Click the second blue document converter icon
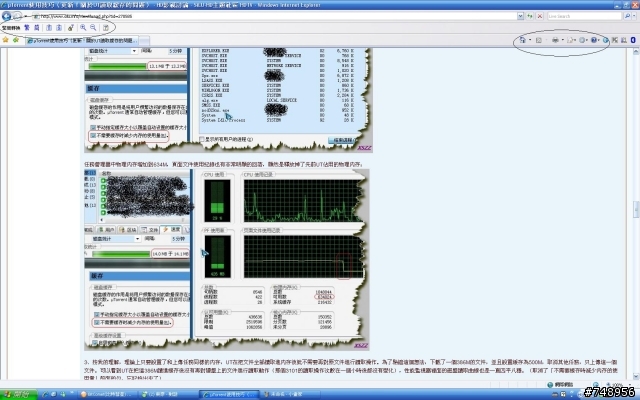Image resolution: width=640 pixels, height=400 pixels. click(59, 28)
